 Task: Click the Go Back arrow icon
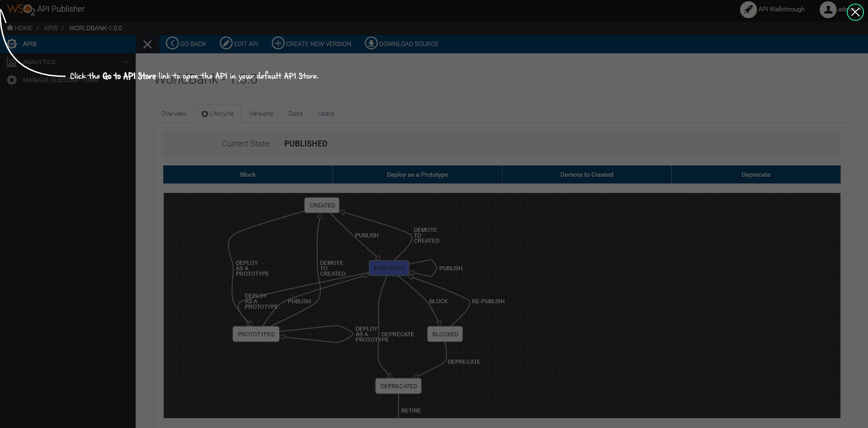(172, 43)
